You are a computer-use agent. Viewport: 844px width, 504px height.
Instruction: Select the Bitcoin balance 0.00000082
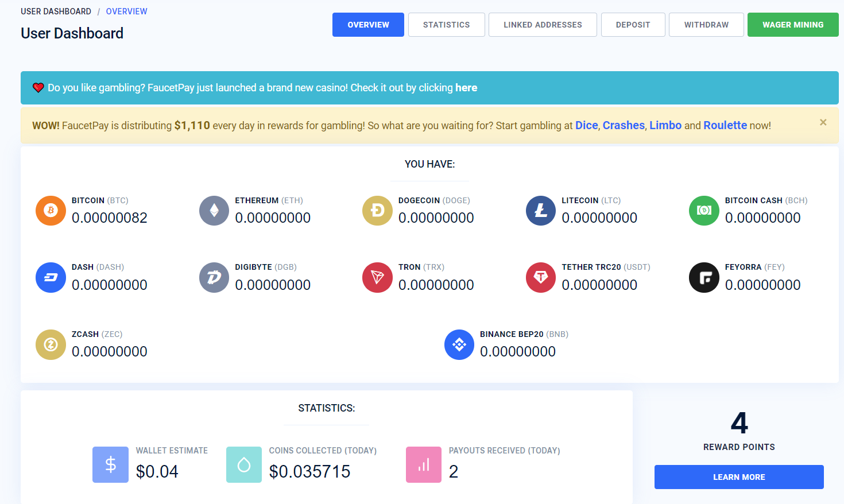[x=110, y=218]
